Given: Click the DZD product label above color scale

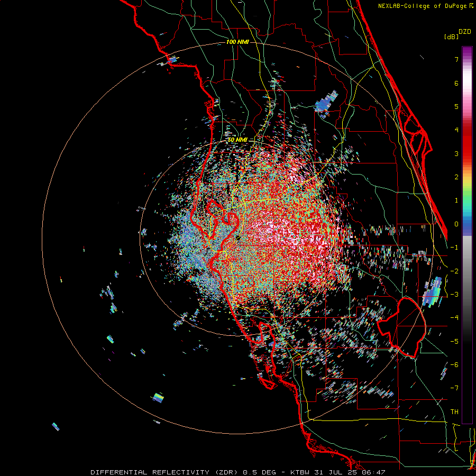Looking at the screenshot, I should coord(465,32).
